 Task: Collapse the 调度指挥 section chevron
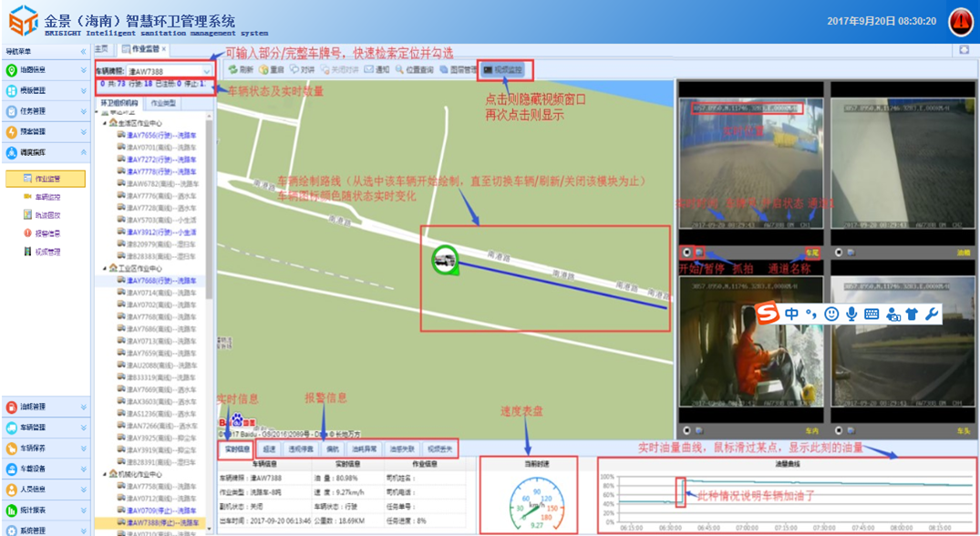pos(83,152)
